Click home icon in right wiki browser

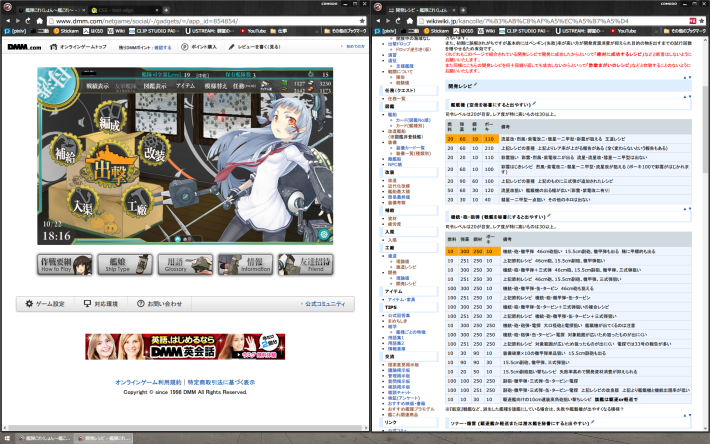(410, 21)
